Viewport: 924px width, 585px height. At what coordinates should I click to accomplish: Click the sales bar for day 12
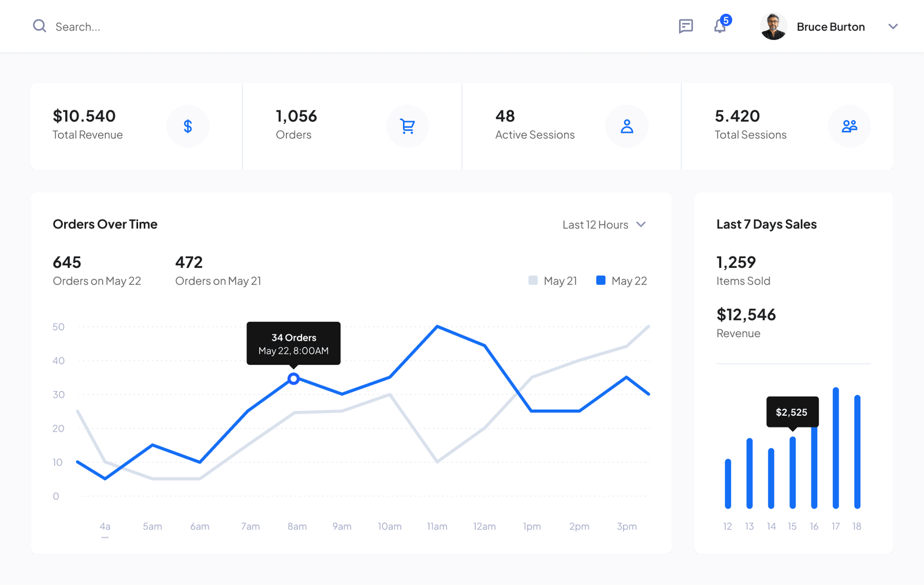(728, 484)
